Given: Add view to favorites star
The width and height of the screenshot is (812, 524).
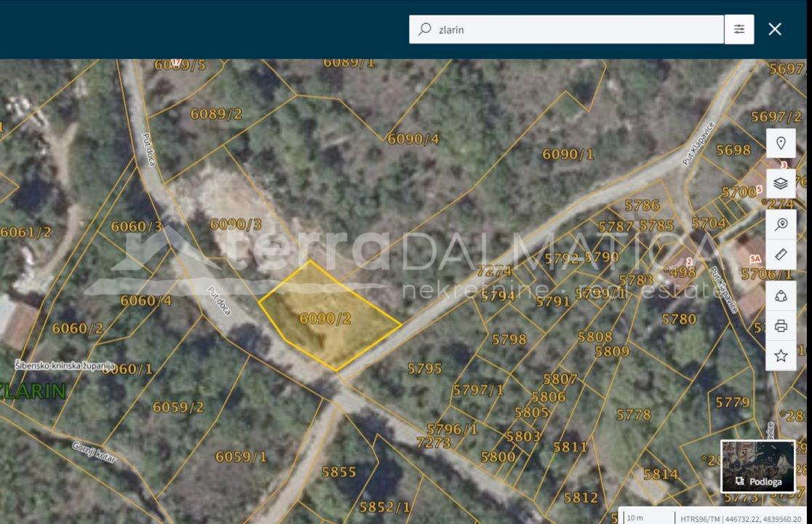Looking at the screenshot, I should [x=781, y=356].
